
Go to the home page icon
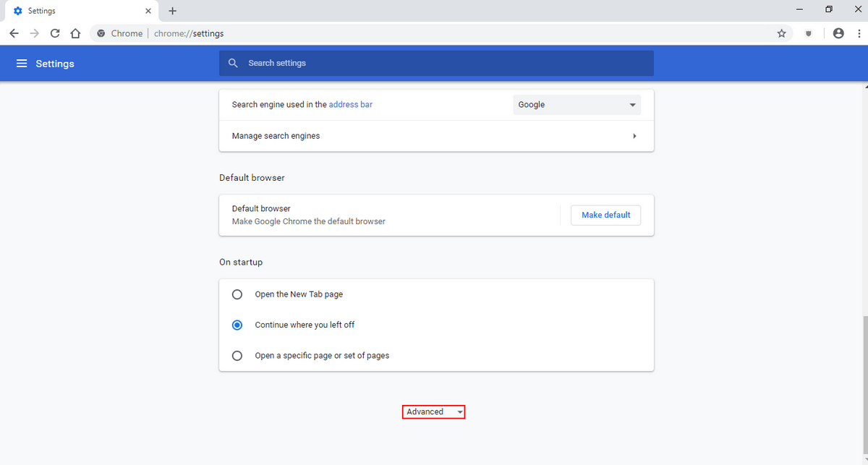(x=75, y=33)
